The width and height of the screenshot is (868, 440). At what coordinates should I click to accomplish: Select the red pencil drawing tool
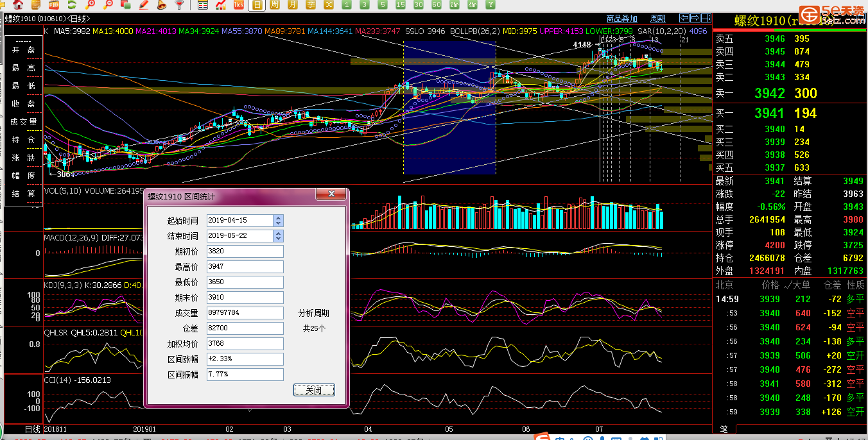(x=144, y=4)
